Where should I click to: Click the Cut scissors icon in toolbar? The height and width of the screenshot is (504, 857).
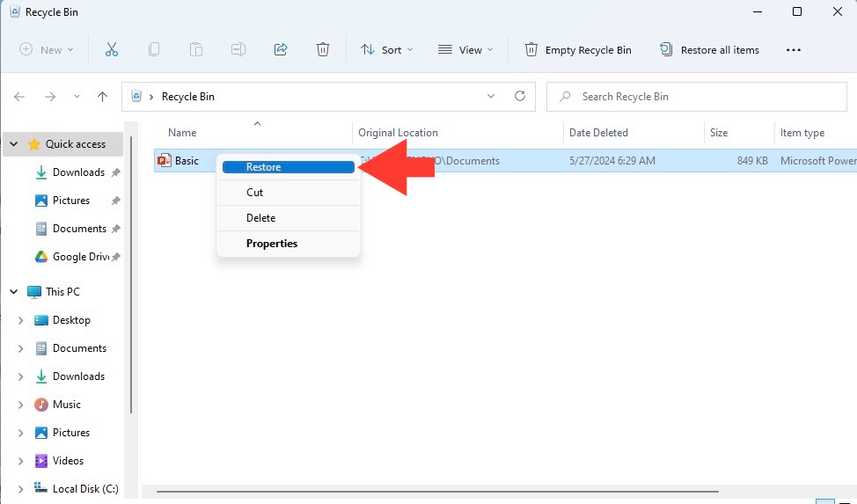112,50
